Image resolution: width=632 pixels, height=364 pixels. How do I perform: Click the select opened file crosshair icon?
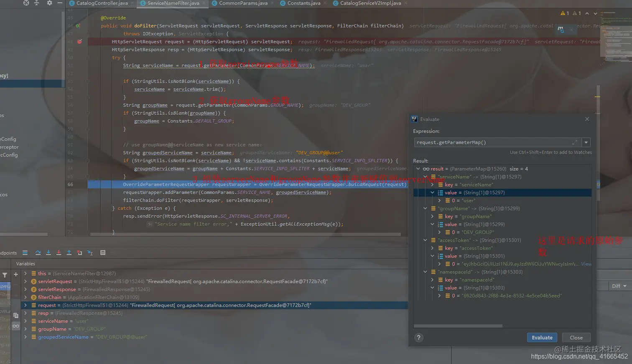(26, 3)
